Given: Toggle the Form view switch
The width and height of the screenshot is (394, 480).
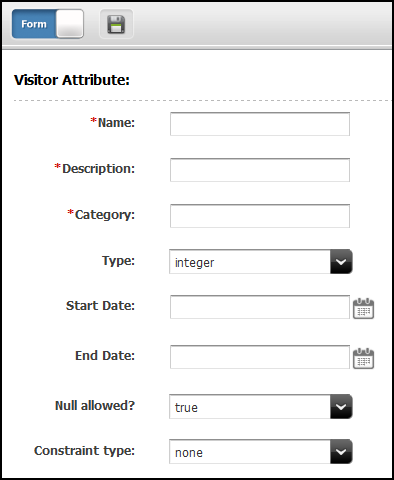Looking at the screenshot, I should [x=48, y=24].
